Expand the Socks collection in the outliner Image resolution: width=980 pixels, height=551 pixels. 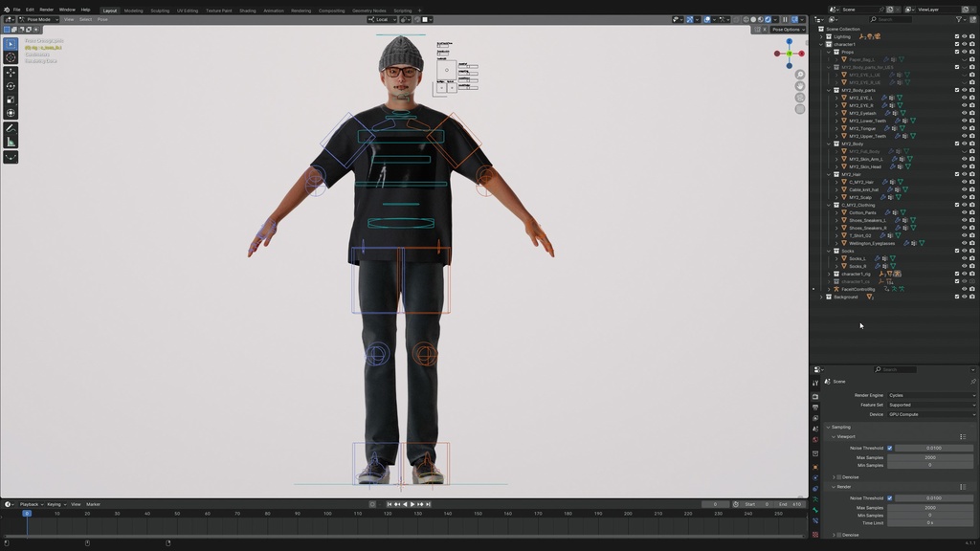(x=829, y=251)
